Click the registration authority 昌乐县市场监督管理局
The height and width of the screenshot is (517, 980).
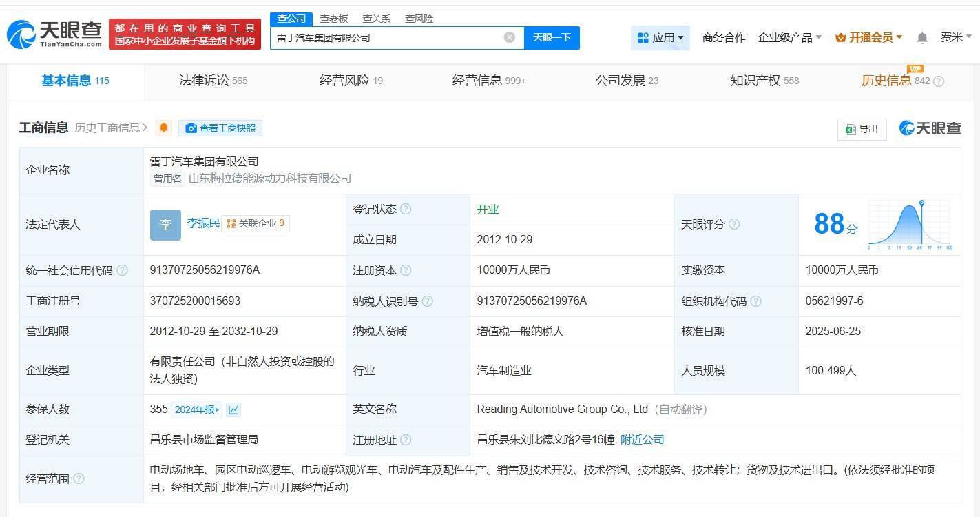click(x=204, y=440)
